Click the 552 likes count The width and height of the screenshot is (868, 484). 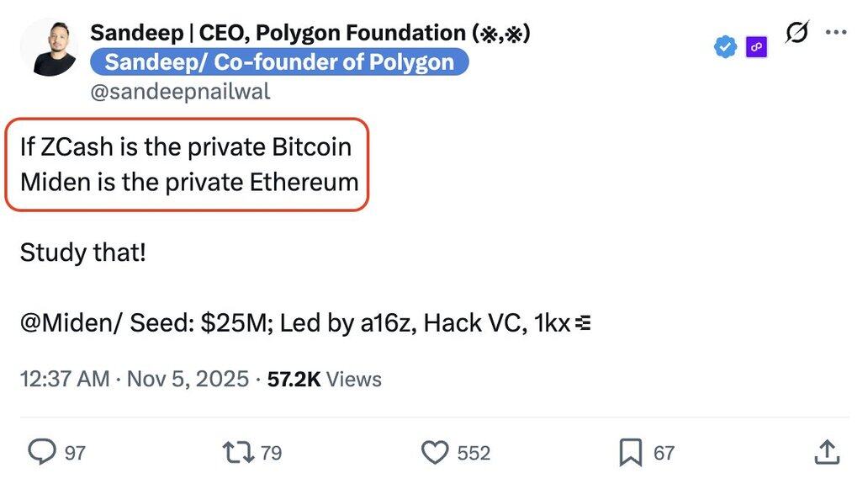[474, 453]
